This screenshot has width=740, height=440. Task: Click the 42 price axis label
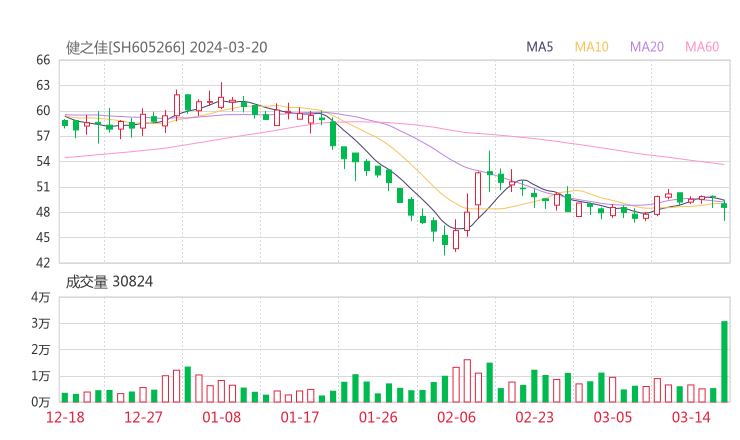[x=43, y=262]
